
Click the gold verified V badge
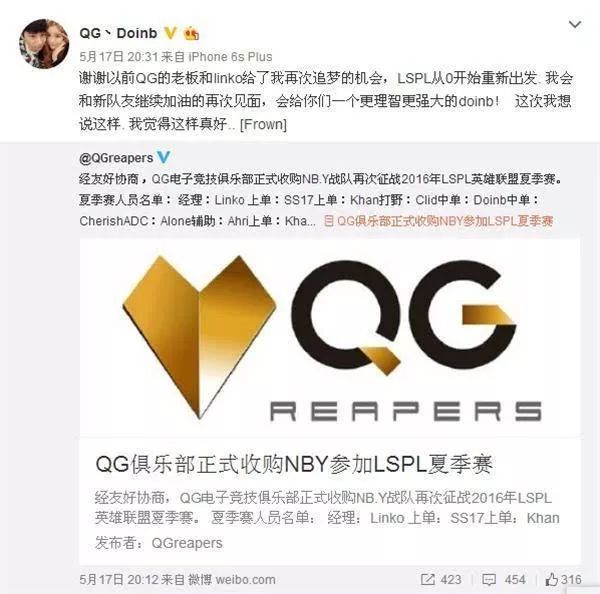(170, 33)
